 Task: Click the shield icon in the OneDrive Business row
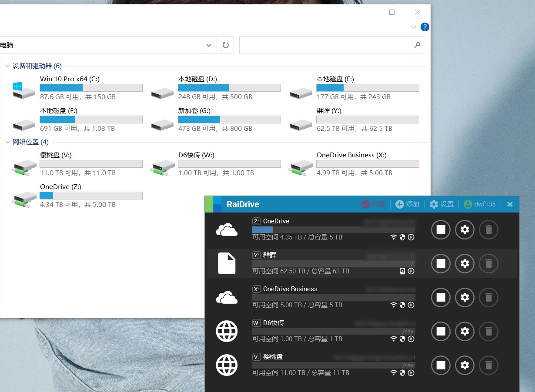[x=402, y=305]
